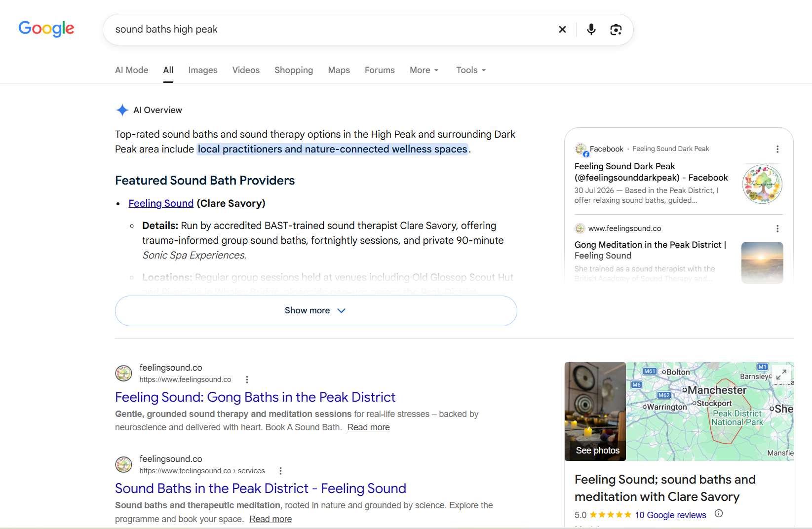812x529 pixels.
Task: Click the favicon of the services result
Action: [123, 464]
